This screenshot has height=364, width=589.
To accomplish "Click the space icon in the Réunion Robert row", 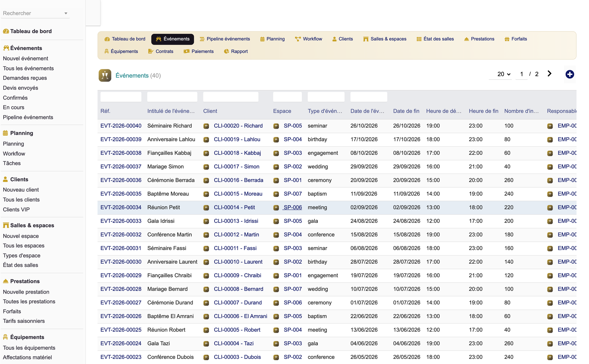I will click(x=276, y=330).
